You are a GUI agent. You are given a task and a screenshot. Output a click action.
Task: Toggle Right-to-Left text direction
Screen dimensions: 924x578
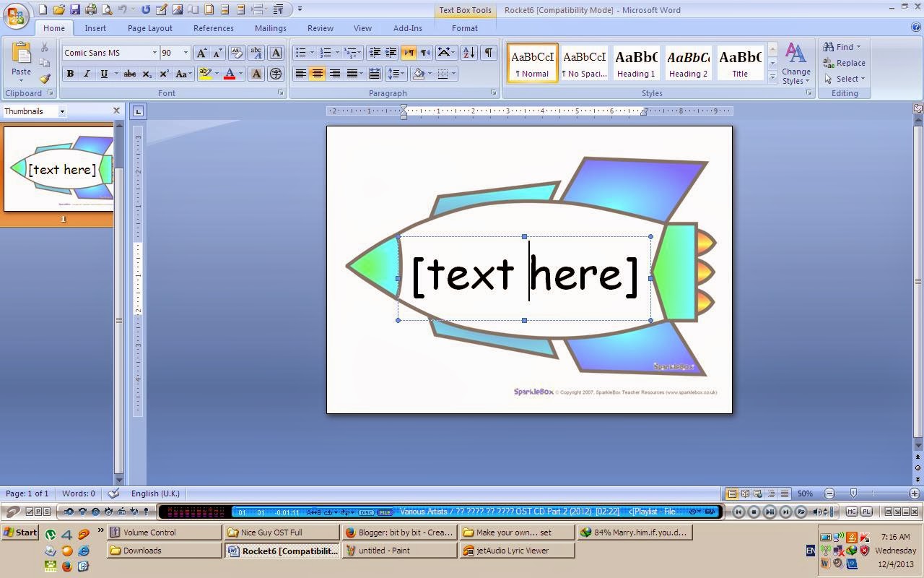[x=425, y=53]
